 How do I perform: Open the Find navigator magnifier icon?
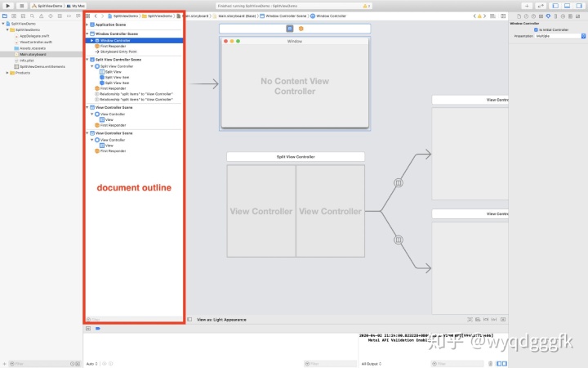[32, 16]
